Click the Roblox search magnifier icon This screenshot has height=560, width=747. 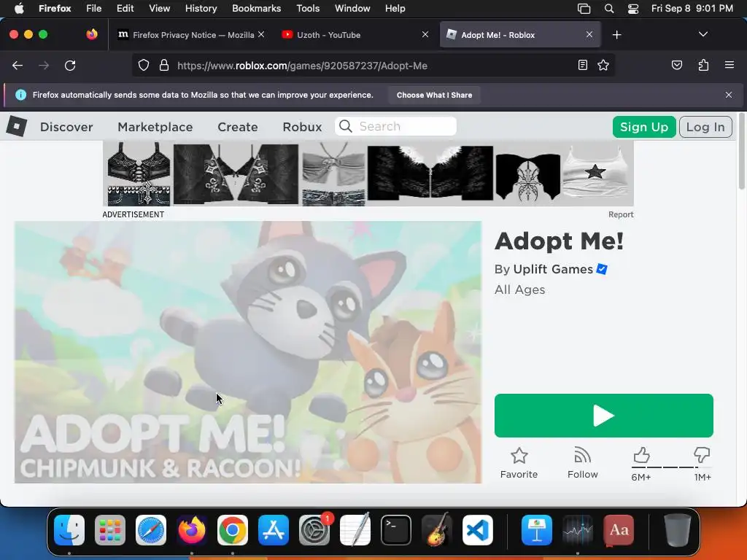[346, 126]
